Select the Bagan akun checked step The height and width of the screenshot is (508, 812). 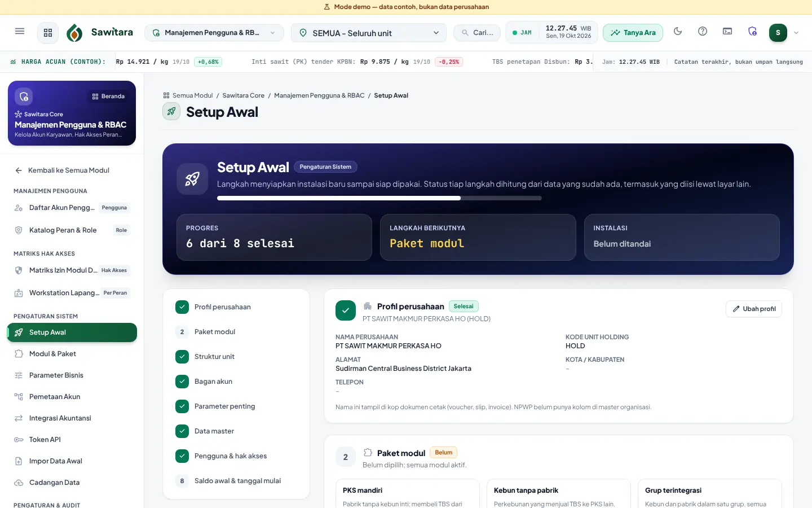[x=236, y=382]
